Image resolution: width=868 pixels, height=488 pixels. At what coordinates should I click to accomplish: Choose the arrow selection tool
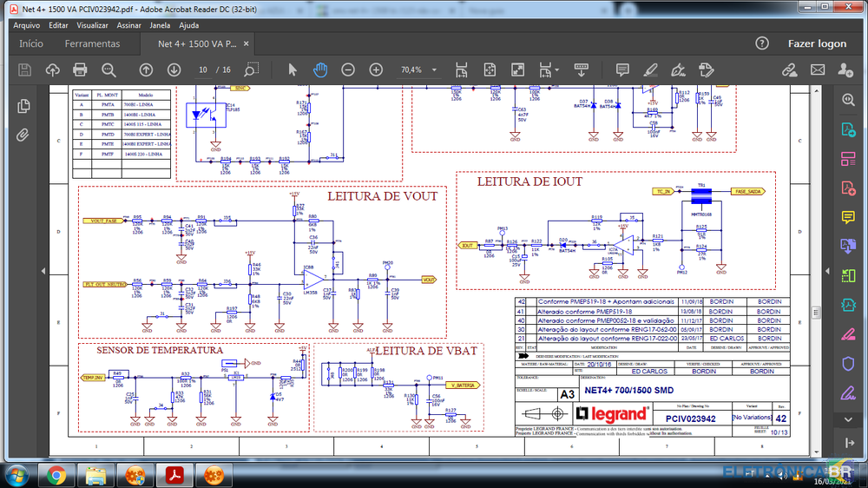(293, 69)
